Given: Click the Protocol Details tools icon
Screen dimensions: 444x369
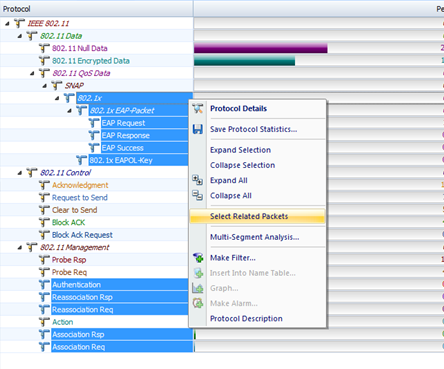Looking at the screenshot, I should [x=198, y=108].
